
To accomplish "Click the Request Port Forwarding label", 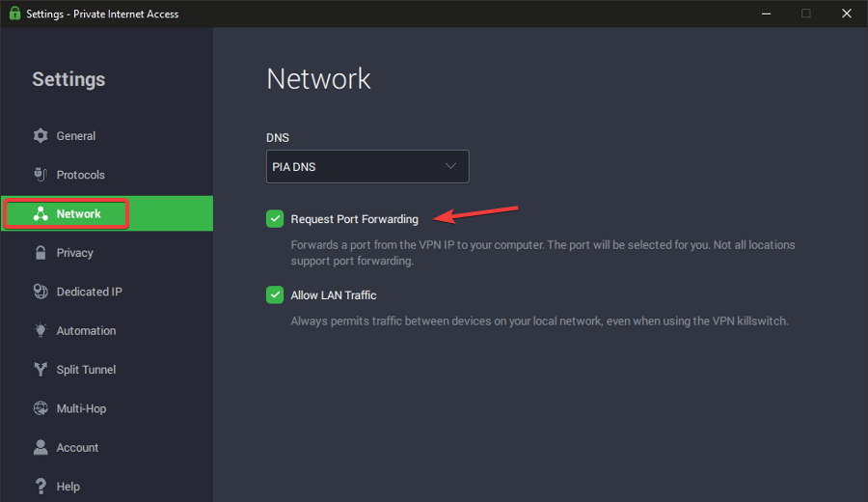I will [355, 219].
